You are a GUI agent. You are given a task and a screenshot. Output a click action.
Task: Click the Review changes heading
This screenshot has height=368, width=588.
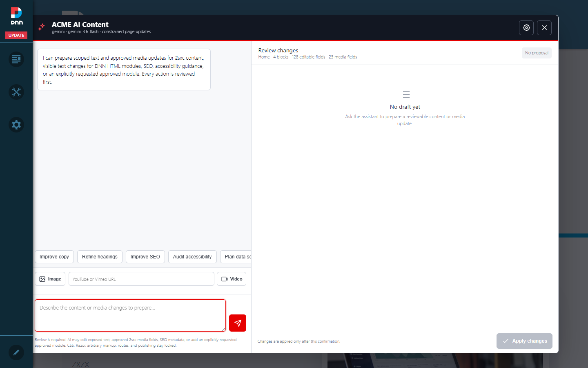(x=278, y=50)
